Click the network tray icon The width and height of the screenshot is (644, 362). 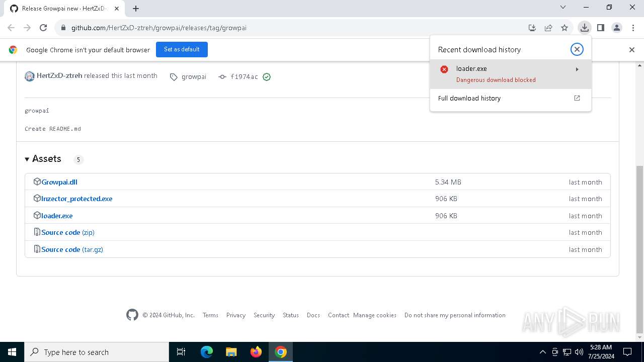[x=567, y=352]
